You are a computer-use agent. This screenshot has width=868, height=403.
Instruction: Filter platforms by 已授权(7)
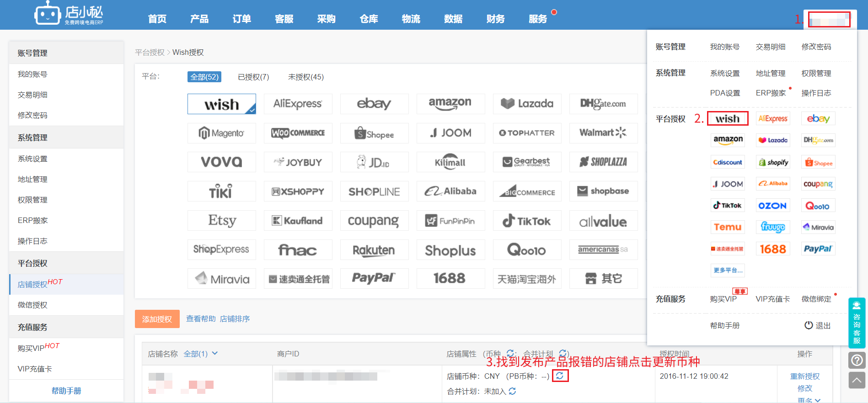pyautogui.click(x=253, y=77)
